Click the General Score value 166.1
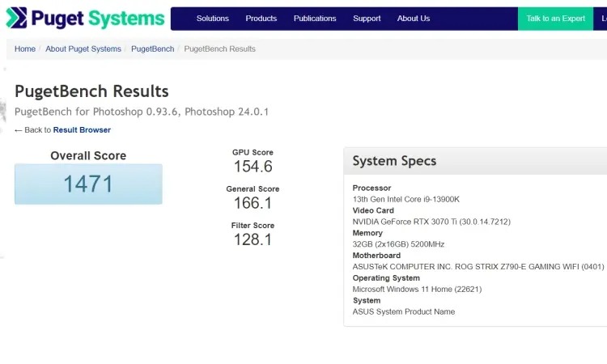The image size is (607, 364). point(253,203)
